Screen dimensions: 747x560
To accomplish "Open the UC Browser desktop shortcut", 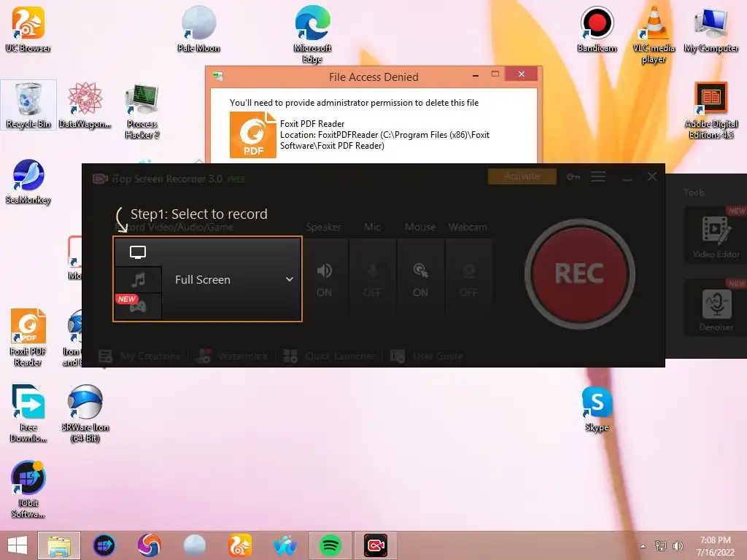I will coord(28,29).
